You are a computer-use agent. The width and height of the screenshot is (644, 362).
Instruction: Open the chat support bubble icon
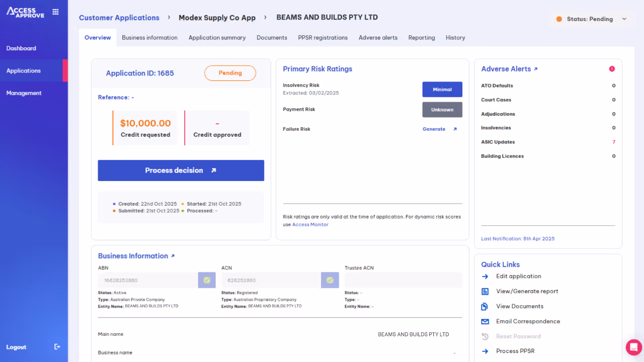click(x=633, y=347)
